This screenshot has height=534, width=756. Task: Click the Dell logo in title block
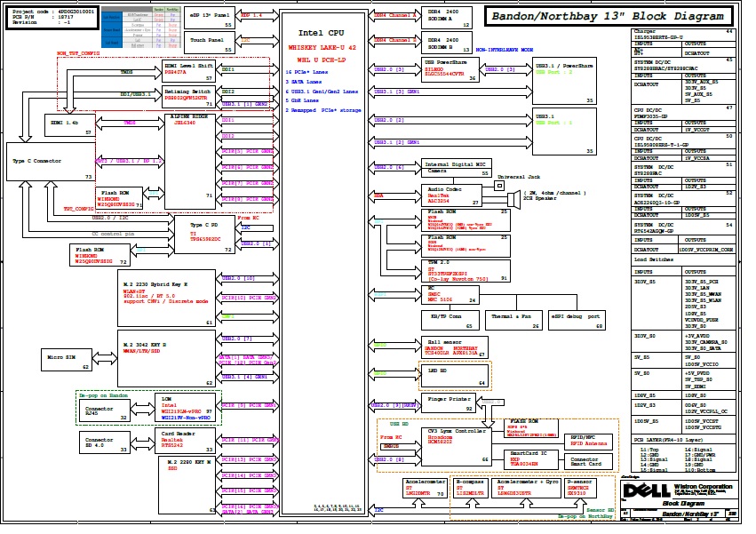tap(641, 491)
